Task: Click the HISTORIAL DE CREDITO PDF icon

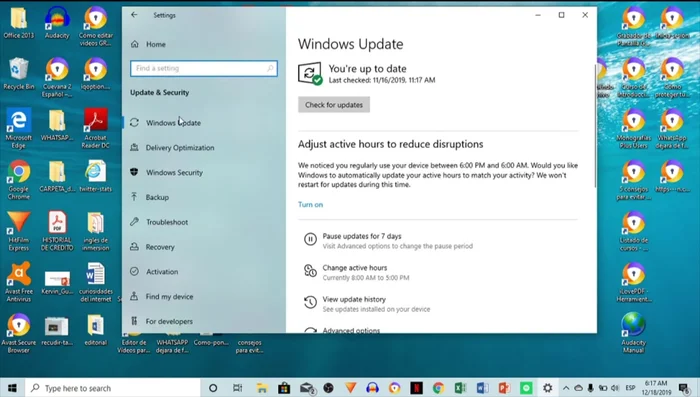Action: pyautogui.click(x=57, y=231)
